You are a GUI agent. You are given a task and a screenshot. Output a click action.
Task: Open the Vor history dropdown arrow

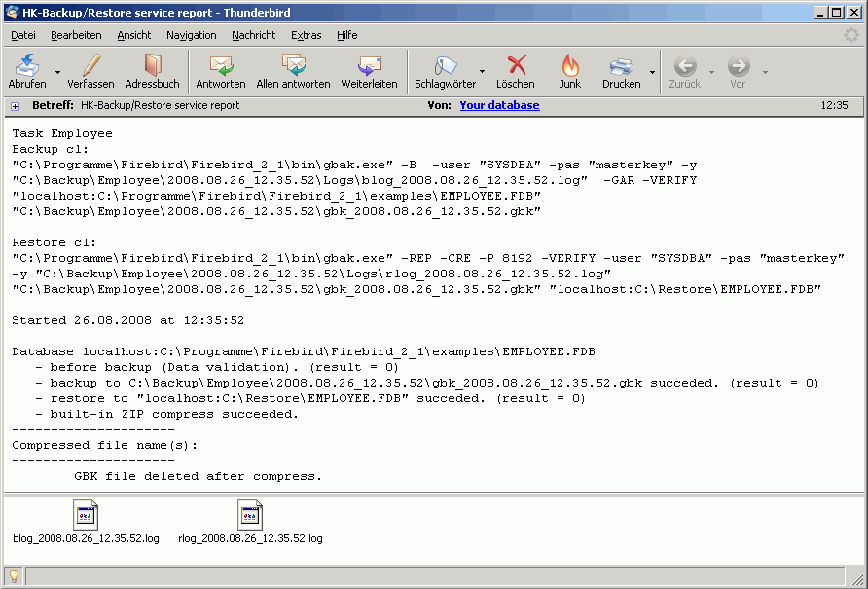[765, 72]
